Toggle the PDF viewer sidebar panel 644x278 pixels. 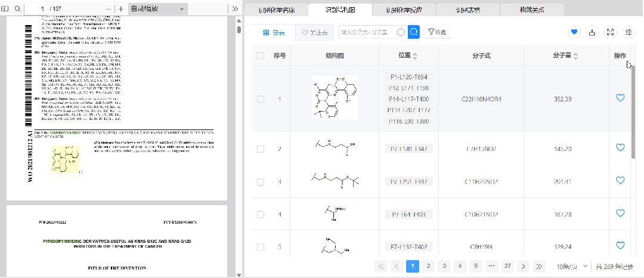[x=6, y=8]
